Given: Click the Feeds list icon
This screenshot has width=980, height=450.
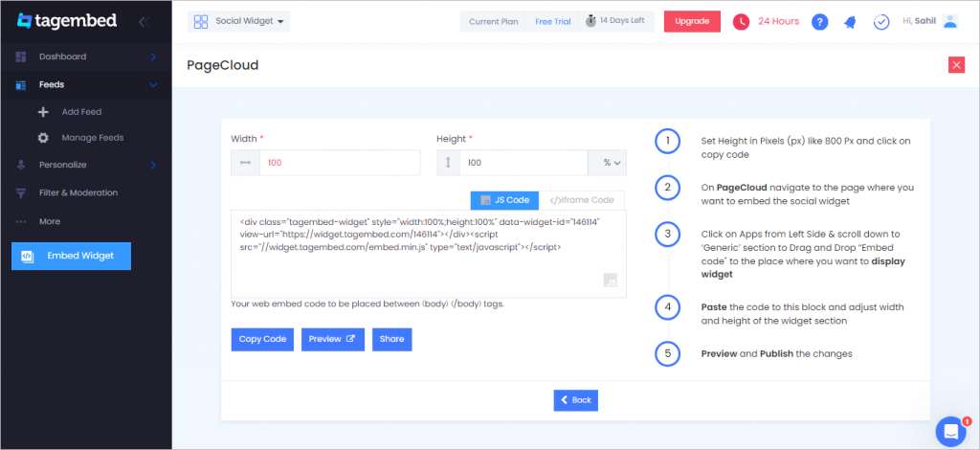Looking at the screenshot, I should [x=21, y=85].
